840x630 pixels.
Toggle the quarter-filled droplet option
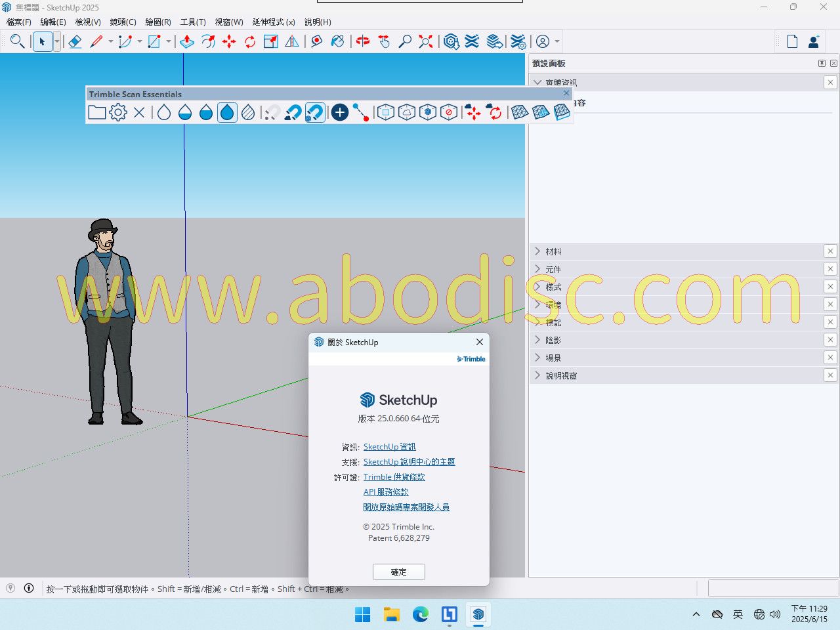(x=185, y=112)
